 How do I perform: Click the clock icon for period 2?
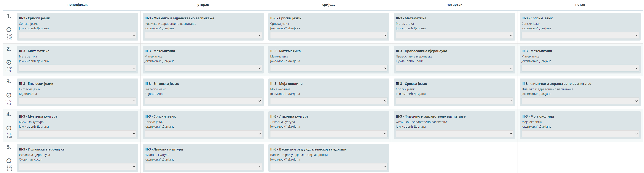pyautogui.click(x=9, y=62)
